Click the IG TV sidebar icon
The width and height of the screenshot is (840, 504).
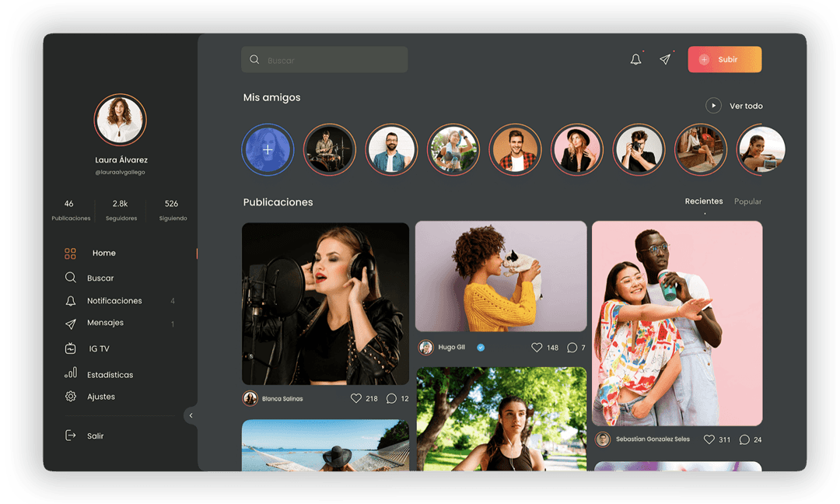coord(71,348)
